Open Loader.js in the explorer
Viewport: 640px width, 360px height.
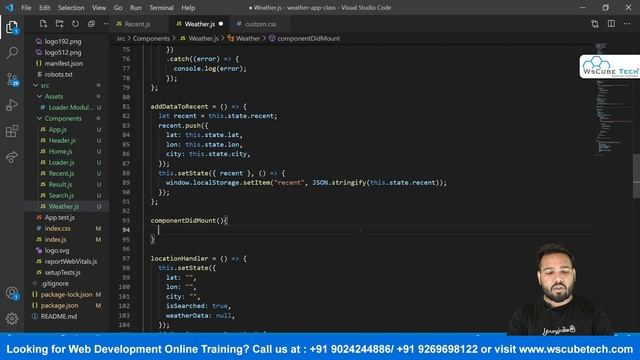[x=61, y=162]
